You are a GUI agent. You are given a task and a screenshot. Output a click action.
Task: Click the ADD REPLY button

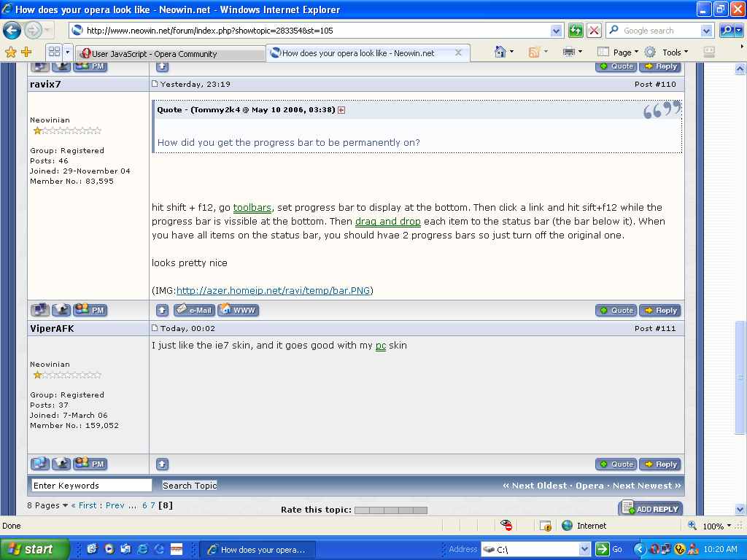coord(651,508)
